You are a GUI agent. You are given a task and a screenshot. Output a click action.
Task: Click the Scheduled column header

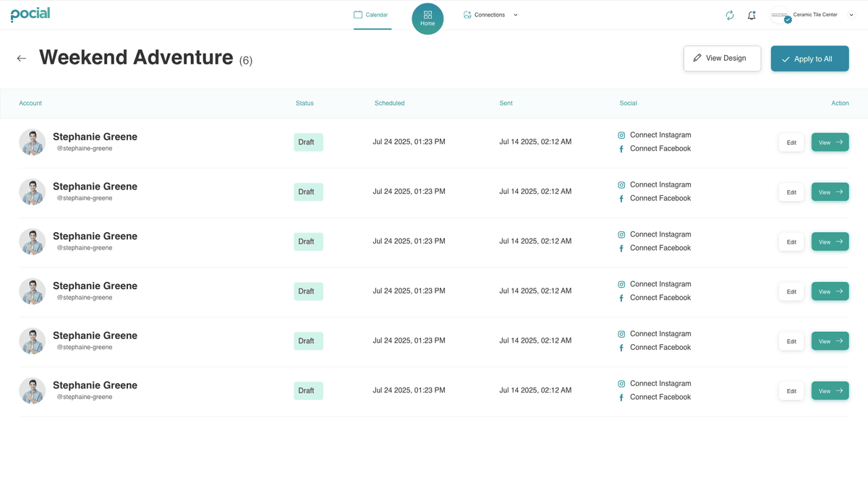pos(389,103)
